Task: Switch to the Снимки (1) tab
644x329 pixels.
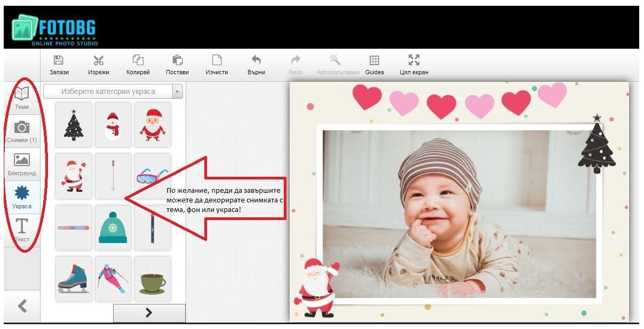Action: coord(22,131)
